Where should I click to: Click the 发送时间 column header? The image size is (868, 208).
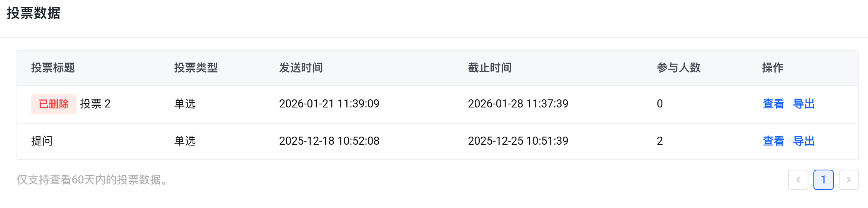click(x=301, y=68)
